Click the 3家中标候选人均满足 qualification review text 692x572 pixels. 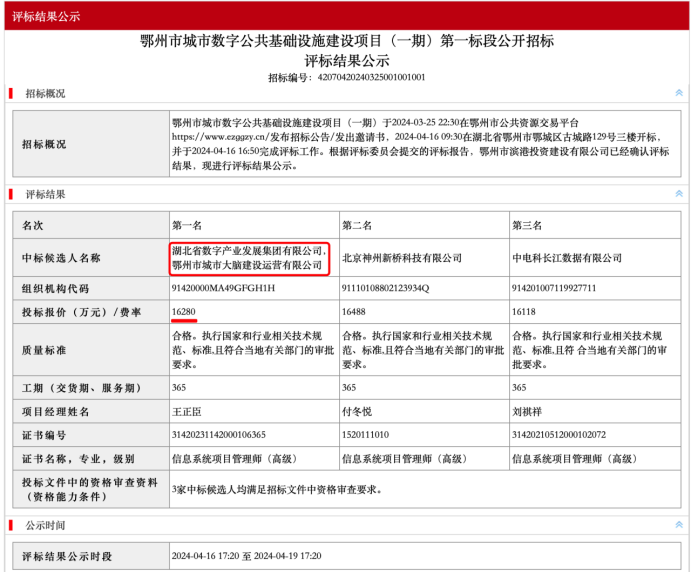[x=277, y=489]
